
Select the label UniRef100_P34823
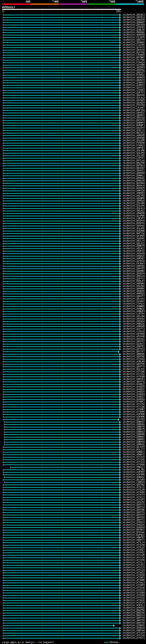click(134, 145)
